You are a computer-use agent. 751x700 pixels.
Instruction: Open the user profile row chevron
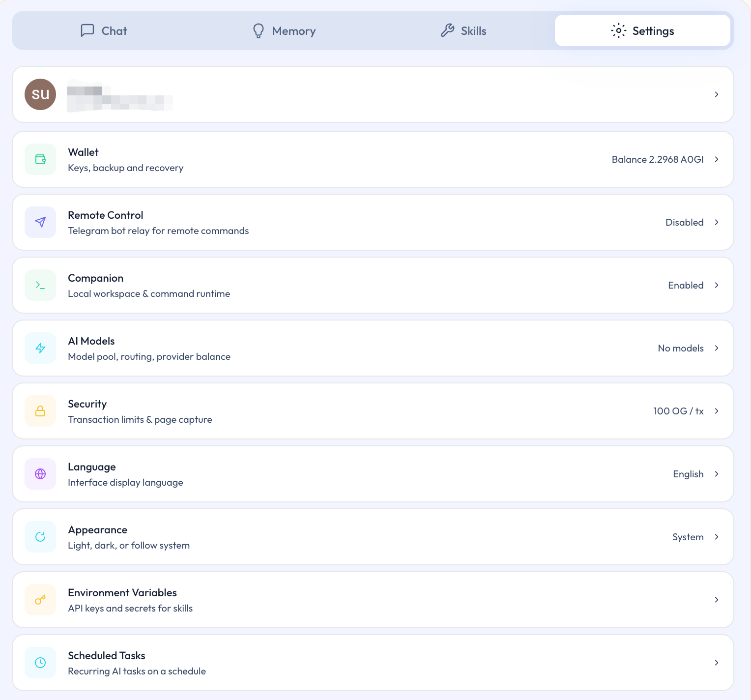point(717,94)
